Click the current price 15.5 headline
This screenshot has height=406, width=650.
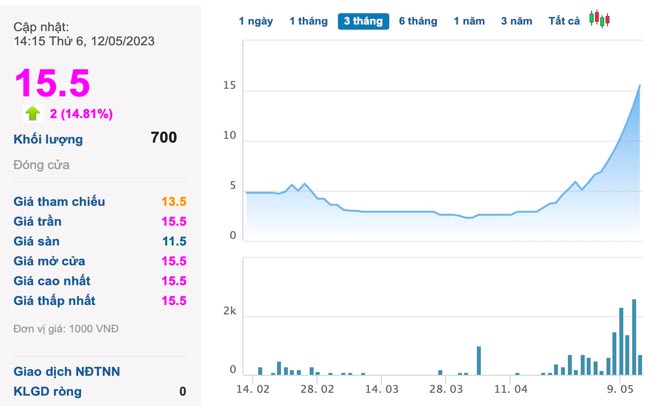[52, 82]
